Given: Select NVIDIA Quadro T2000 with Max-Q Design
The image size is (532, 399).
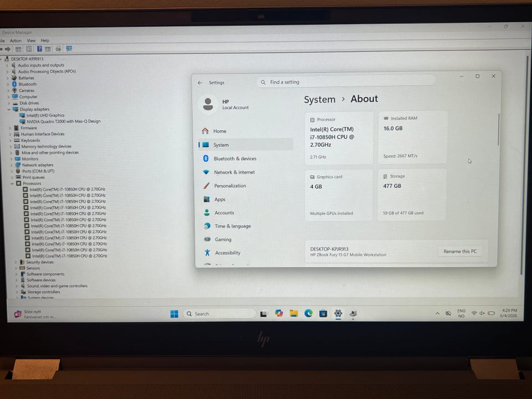Looking at the screenshot, I should coord(63,121).
